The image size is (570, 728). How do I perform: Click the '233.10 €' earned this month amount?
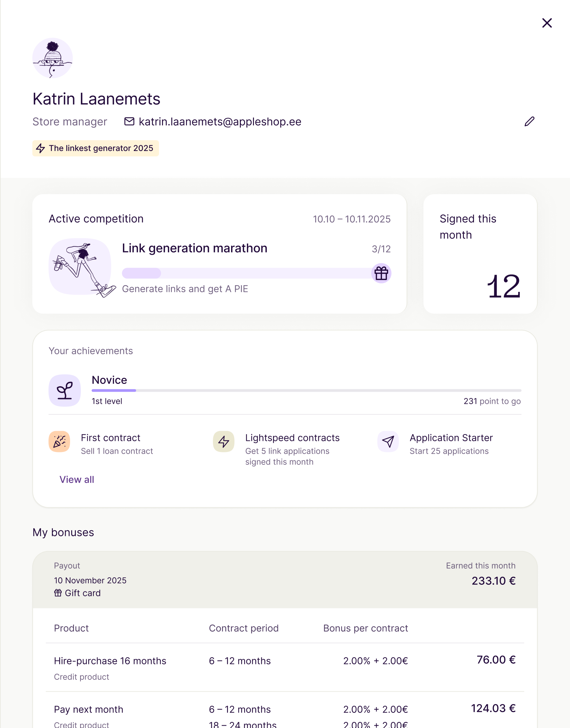494,581
